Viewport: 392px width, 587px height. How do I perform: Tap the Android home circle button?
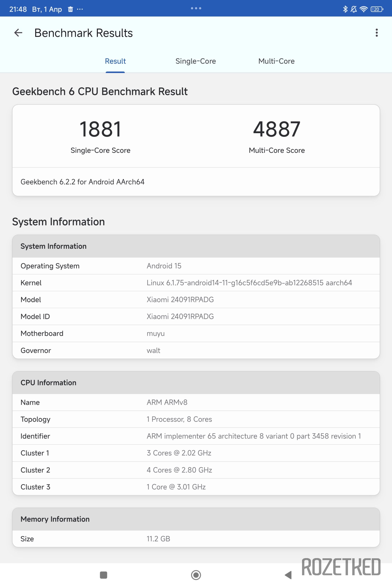[x=196, y=575]
